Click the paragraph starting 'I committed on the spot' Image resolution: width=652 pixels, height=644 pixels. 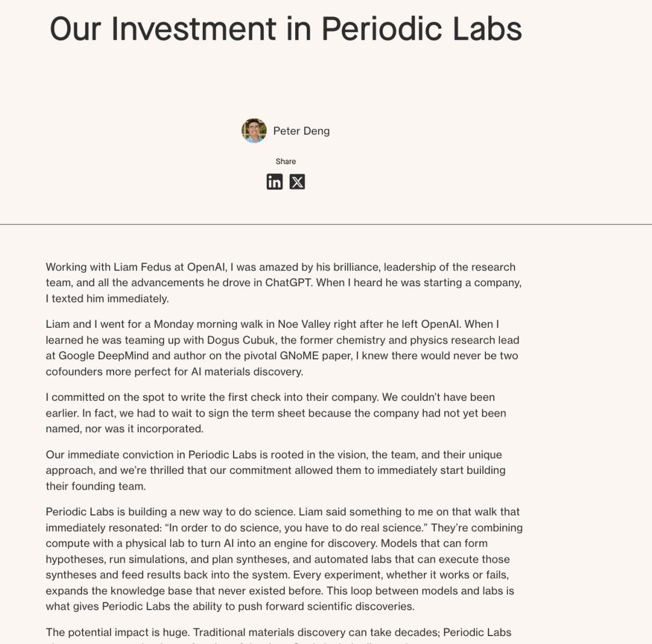pos(275,413)
